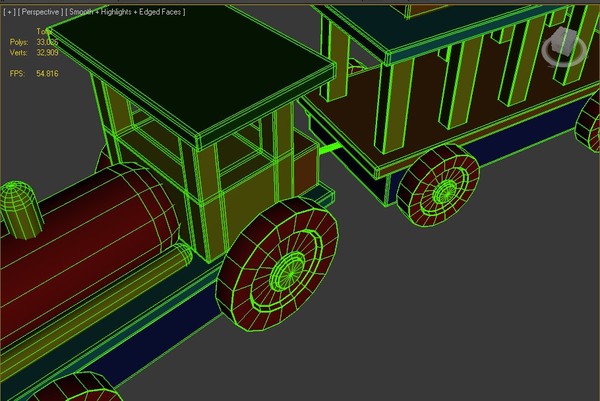Click the ViewCube navigation widget
The height and width of the screenshot is (401, 600).
click(564, 47)
